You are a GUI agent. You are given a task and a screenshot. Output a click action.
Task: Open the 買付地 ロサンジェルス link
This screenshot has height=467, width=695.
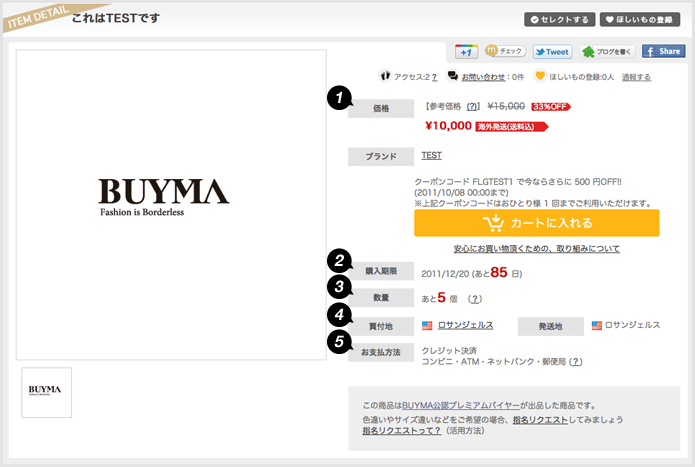pyautogui.click(x=465, y=325)
